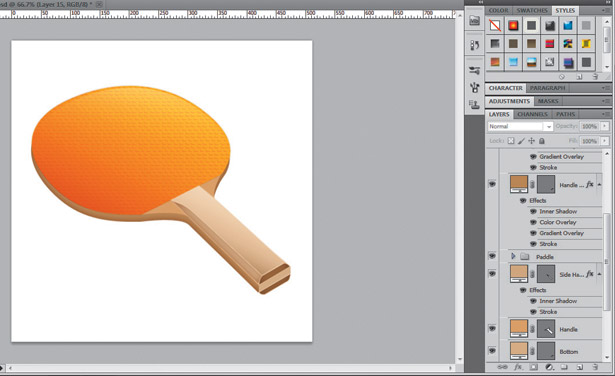Viewport: 615px width, 376px height.
Task: Toggle Effects eye under Handle ... layer
Action: click(x=523, y=201)
